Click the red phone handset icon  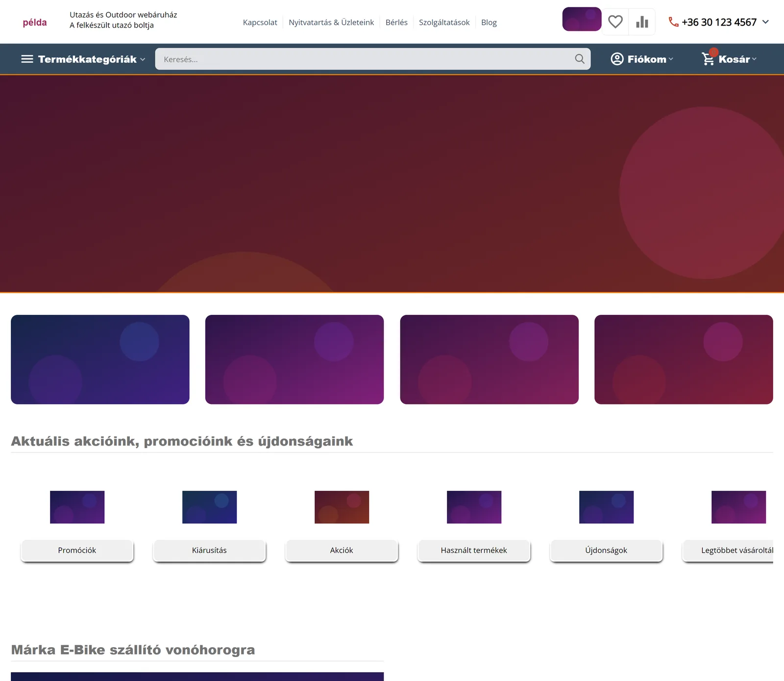click(x=674, y=22)
